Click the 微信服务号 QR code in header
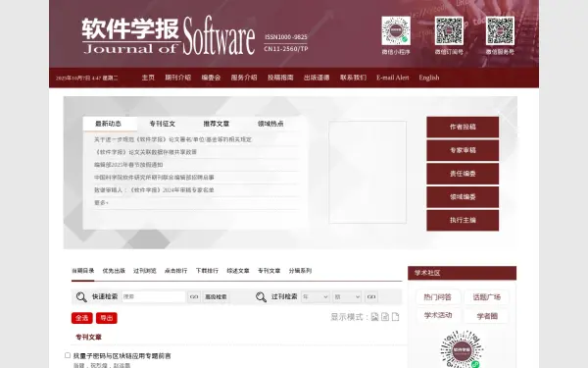This screenshot has width=588, height=368. pyautogui.click(x=500, y=30)
